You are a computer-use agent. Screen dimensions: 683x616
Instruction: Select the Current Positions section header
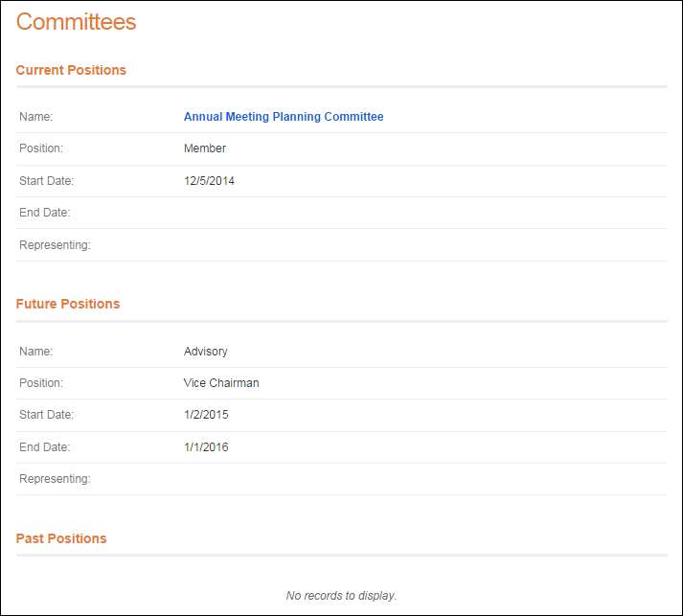(71, 70)
